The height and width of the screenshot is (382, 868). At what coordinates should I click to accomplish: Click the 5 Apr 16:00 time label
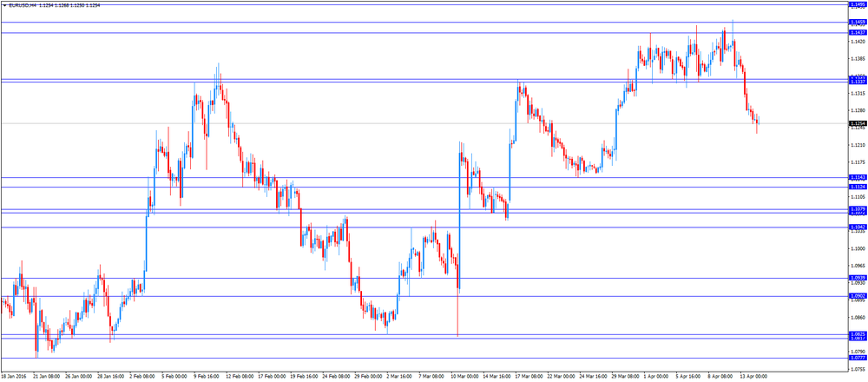click(688, 377)
